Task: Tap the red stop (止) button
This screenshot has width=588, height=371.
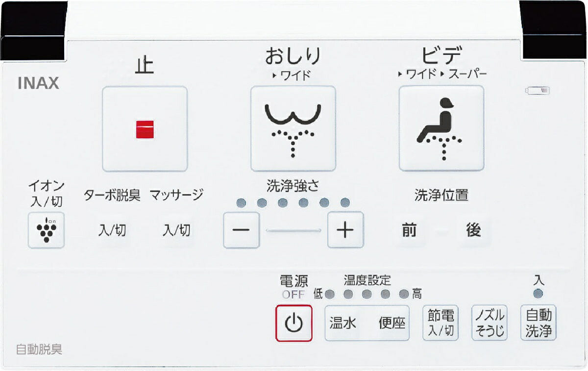Action: pos(145,129)
